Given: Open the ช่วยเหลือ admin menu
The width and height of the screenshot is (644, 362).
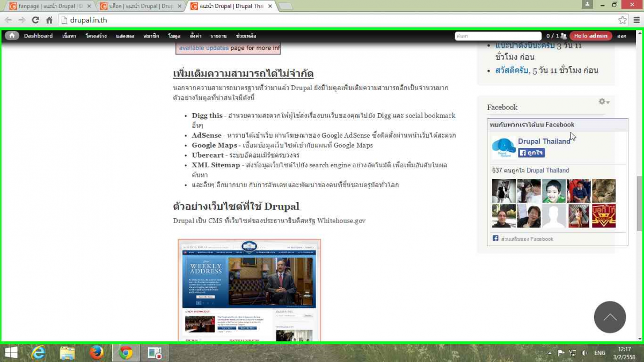Looking at the screenshot, I should point(246,36).
